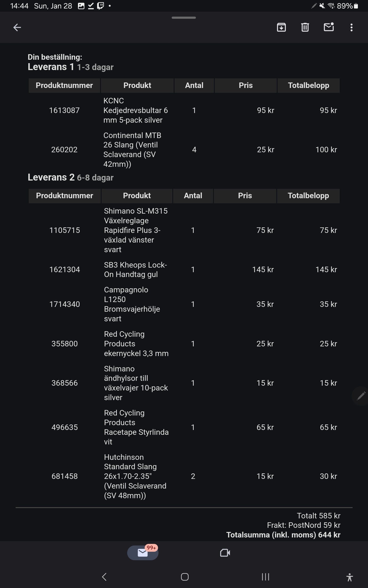368x588 pixels.
Task: Archive this email
Action: [281, 27]
